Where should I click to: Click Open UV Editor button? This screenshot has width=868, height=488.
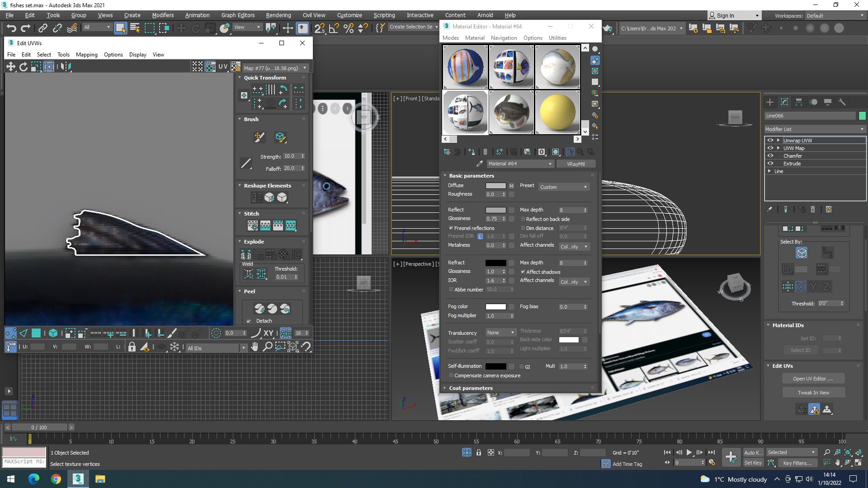813,379
